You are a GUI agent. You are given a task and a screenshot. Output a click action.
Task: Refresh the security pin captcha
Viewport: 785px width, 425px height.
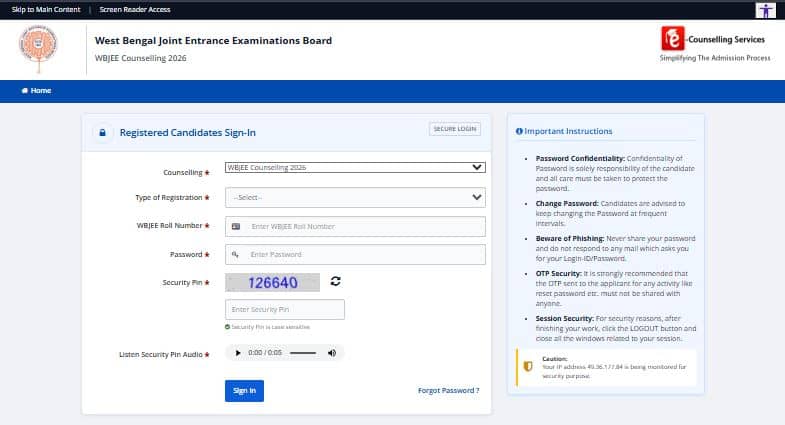tap(335, 281)
